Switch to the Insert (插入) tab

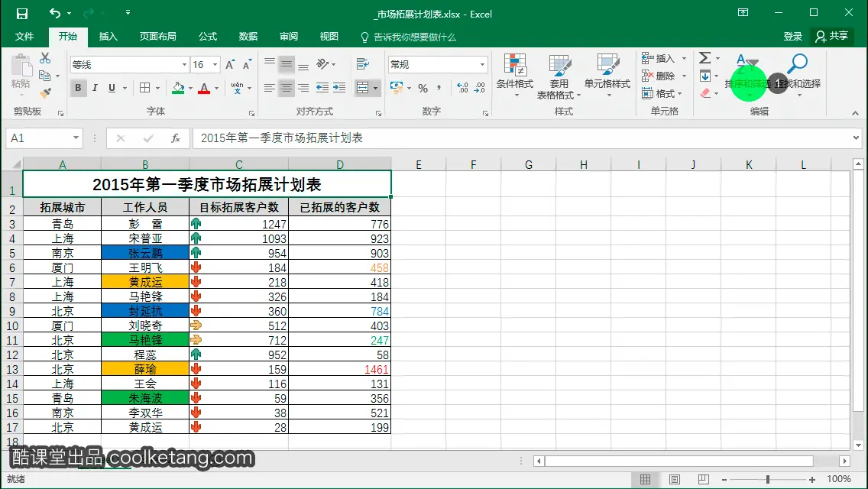(108, 37)
